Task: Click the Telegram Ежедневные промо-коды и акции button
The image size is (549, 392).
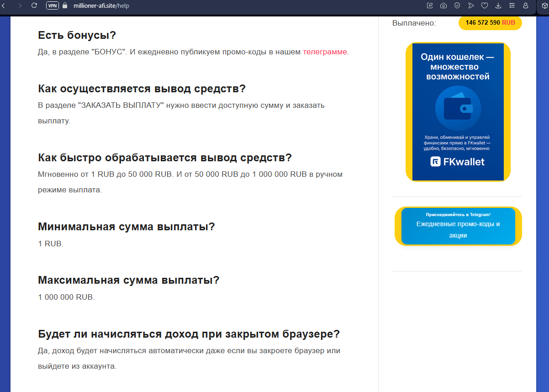Action: (x=458, y=226)
